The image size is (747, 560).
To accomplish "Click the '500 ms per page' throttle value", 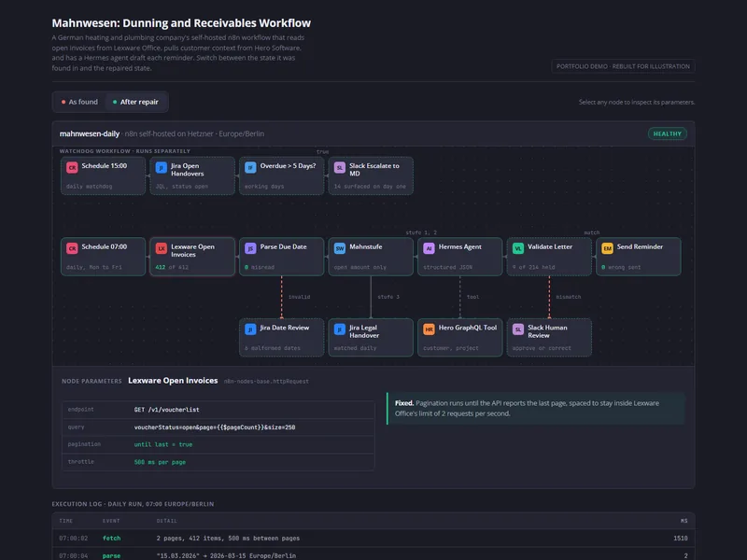I will tap(160, 462).
